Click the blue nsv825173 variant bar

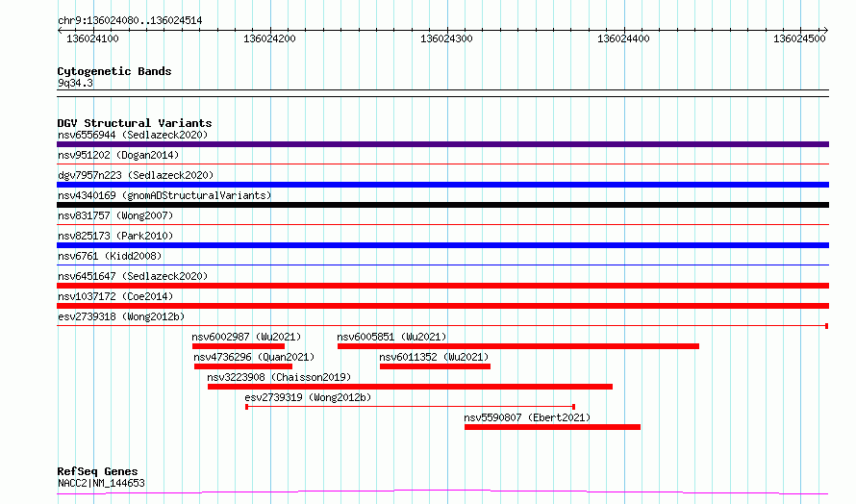click(x=442, y=245)
